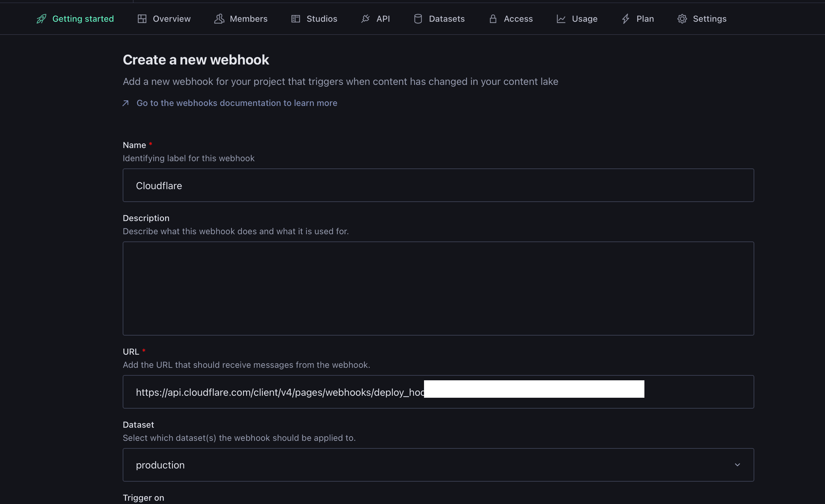Click the Access lock icon

(x=493, y=19)
